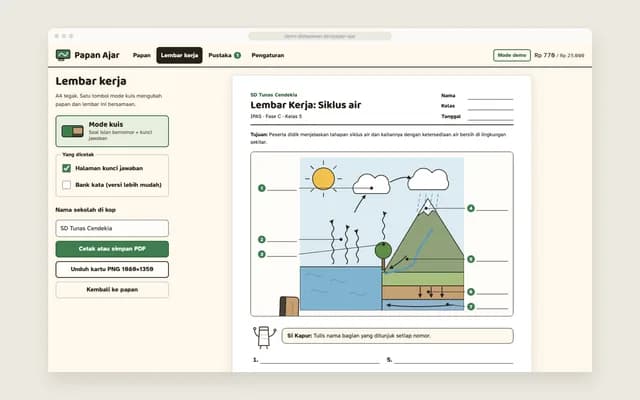Click the snowy mountain peak

[427, 207]
